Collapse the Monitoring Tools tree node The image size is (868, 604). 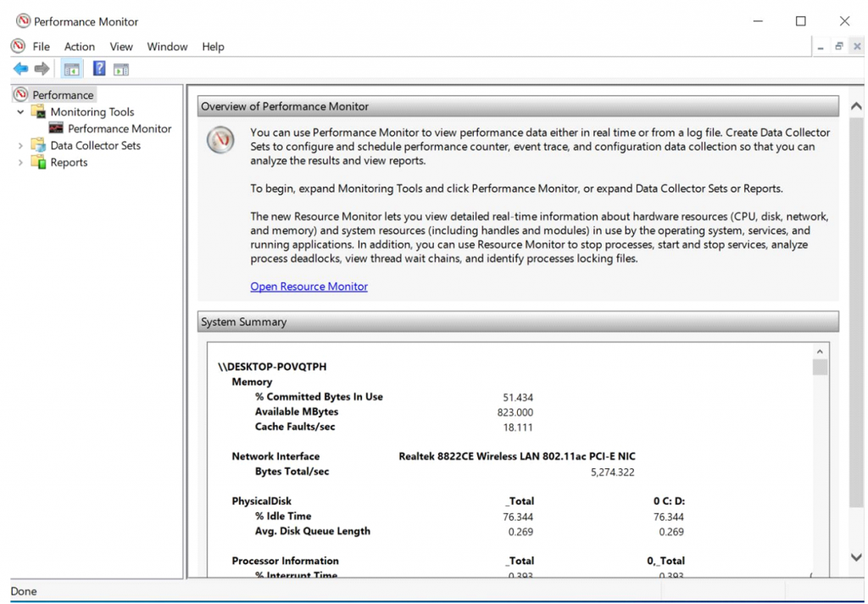(19, 111)
